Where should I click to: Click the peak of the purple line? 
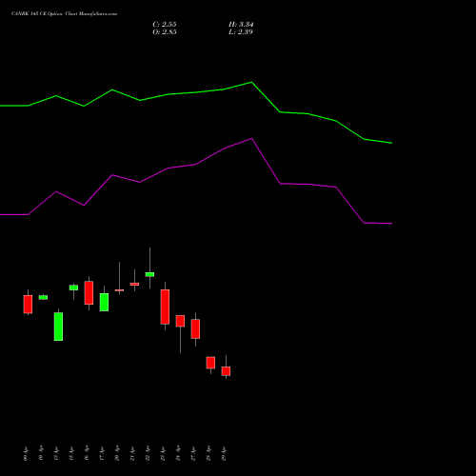(x=251, y=139)
